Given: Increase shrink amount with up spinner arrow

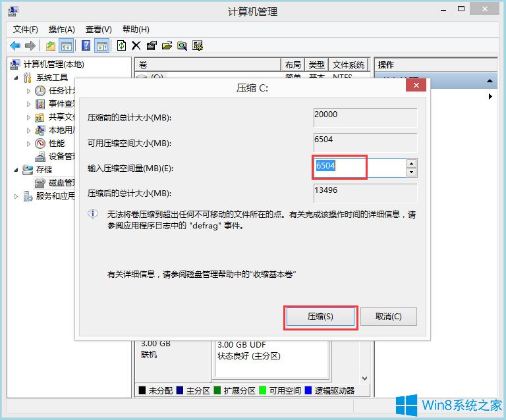Looking at the screenshot, I should pos(411,163).
